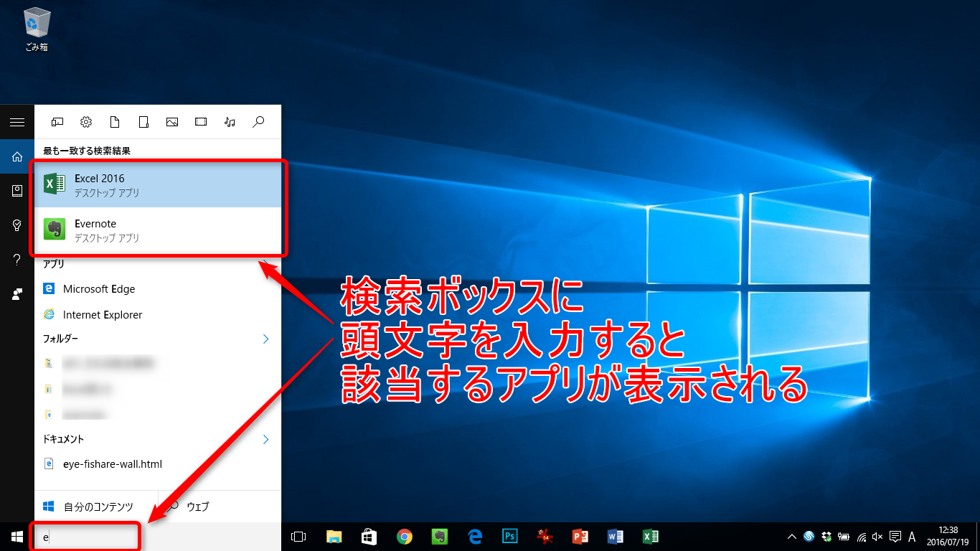Open the Wi-Fi network icon
This screenshot has width=980, height=551.
click(x=861, y=537)
